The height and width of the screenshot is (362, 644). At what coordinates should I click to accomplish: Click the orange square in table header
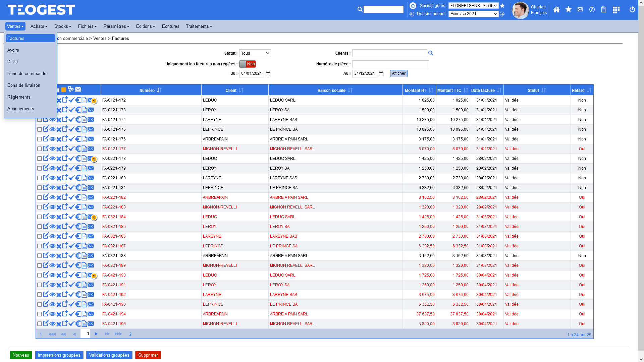[63, 90]
